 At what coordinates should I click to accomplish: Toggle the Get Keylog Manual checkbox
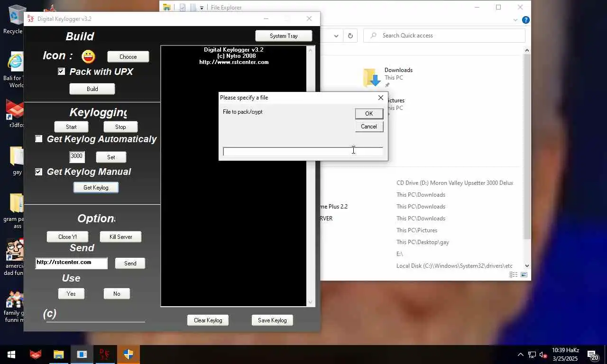(38, 172)
